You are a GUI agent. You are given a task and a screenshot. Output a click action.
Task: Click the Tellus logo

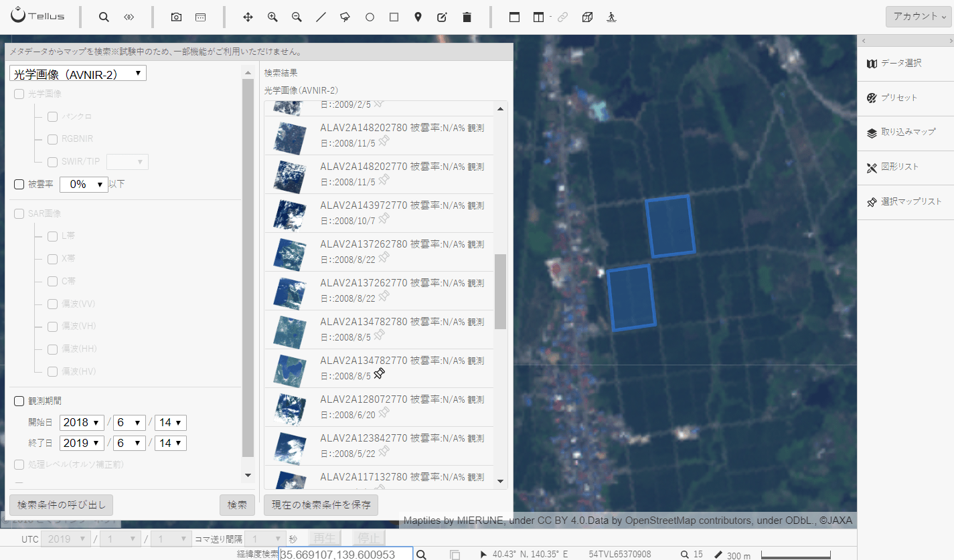pos(37,15)
